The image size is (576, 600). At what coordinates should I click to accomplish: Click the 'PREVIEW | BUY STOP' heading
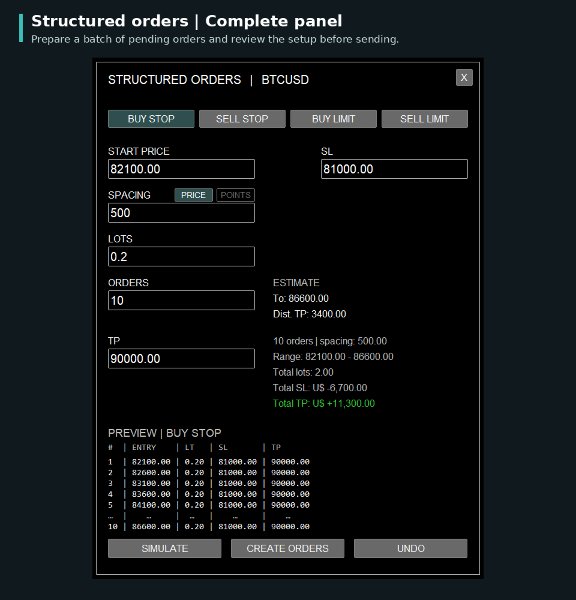[x=165, y=433]
